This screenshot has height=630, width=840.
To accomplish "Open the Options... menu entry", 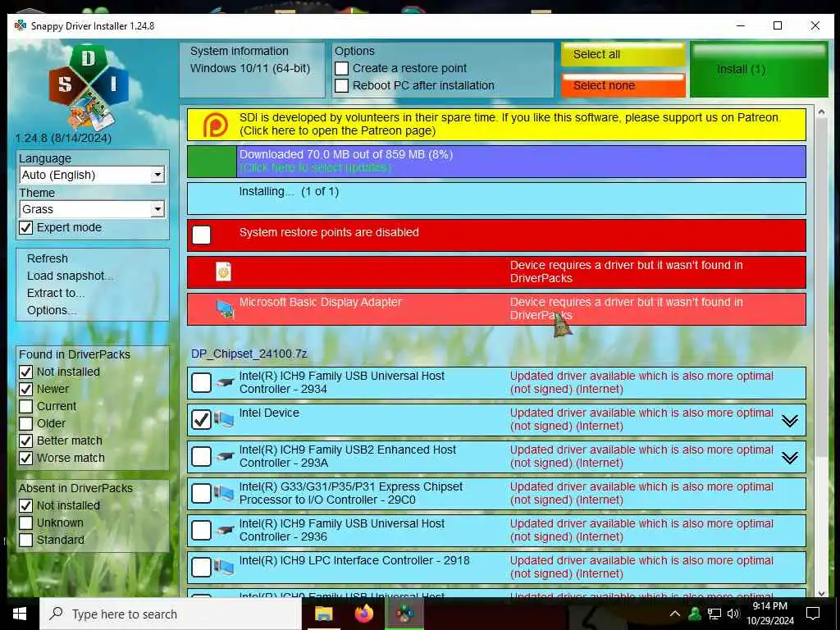I will coord(52,310).
